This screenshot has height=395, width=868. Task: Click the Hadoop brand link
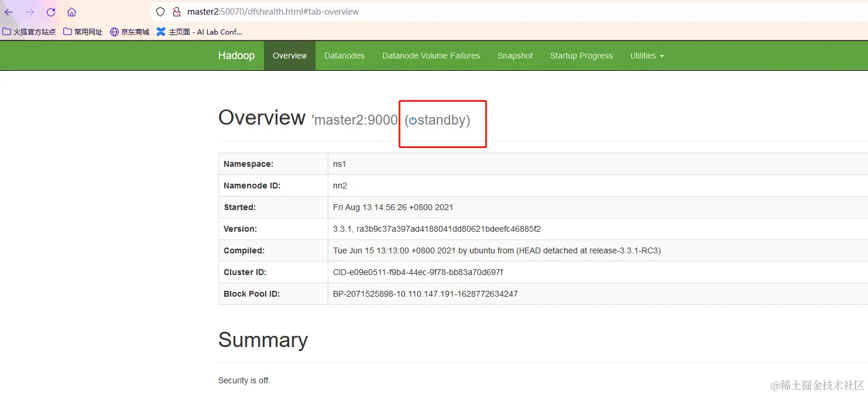tap(236, 56)
